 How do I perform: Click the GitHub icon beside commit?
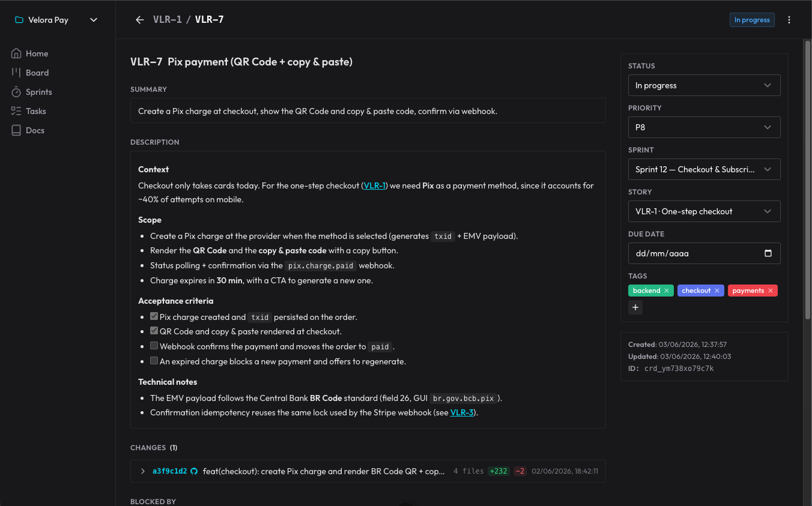(194, 471)
